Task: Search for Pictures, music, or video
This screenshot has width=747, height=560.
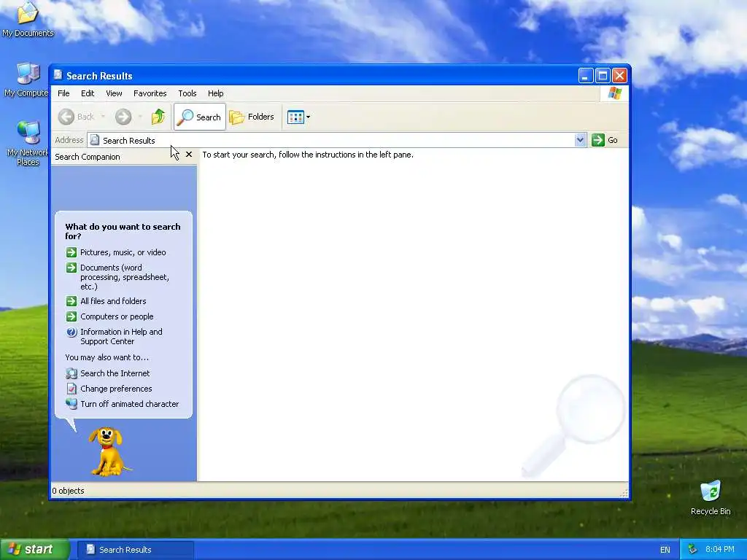Action: pyautogui.click(x=123, y=252)
